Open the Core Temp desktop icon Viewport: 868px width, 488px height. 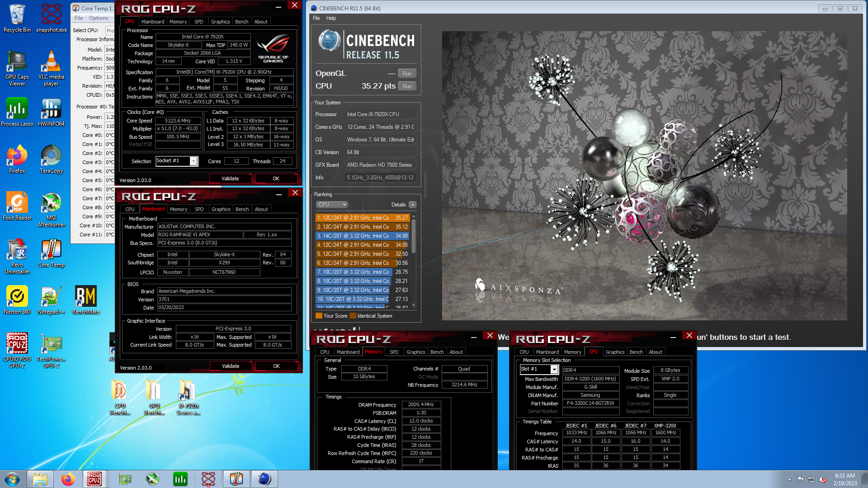click(x=52, y=253)
